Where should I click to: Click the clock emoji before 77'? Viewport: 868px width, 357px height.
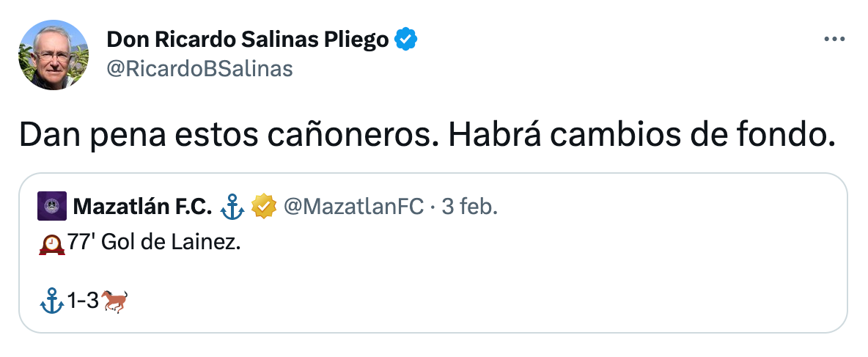click(x=51, y=243)
